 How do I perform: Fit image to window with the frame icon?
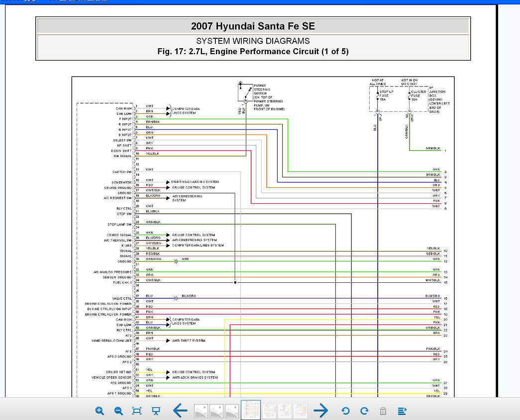click(137, 411)
